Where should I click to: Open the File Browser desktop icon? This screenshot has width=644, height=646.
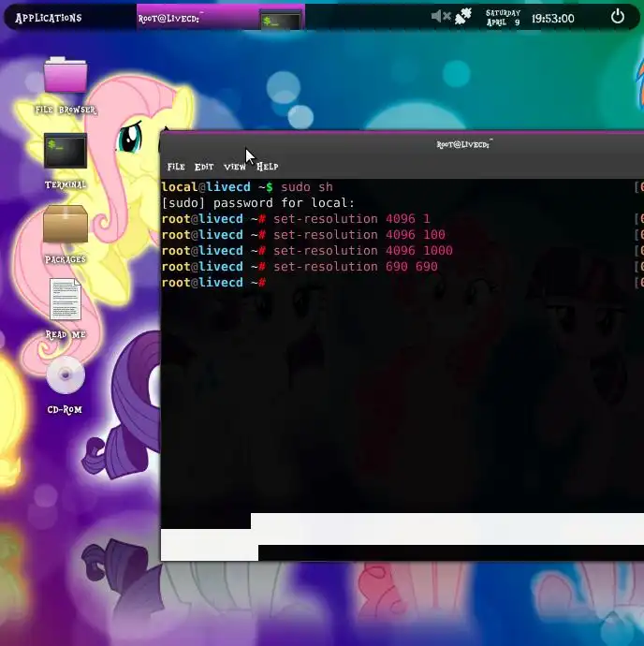click(66, 75)
